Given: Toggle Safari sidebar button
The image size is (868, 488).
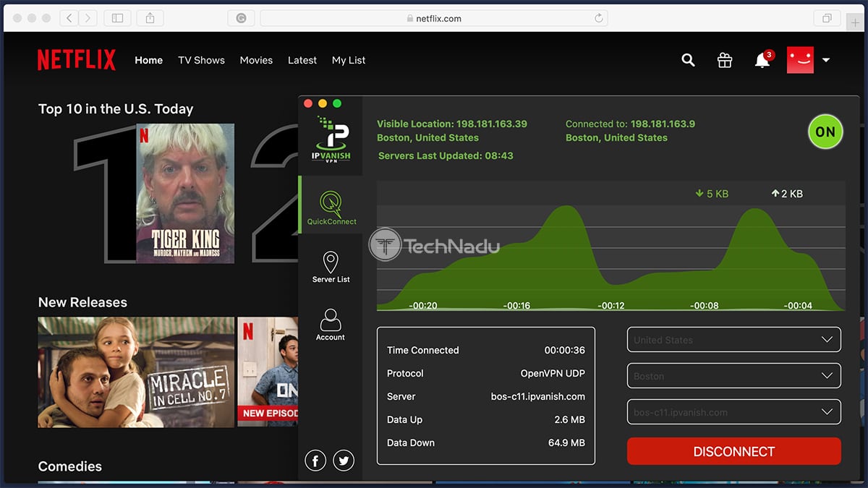Looking at the screenshot, I should pyautogui.click(x=117, y=18).
